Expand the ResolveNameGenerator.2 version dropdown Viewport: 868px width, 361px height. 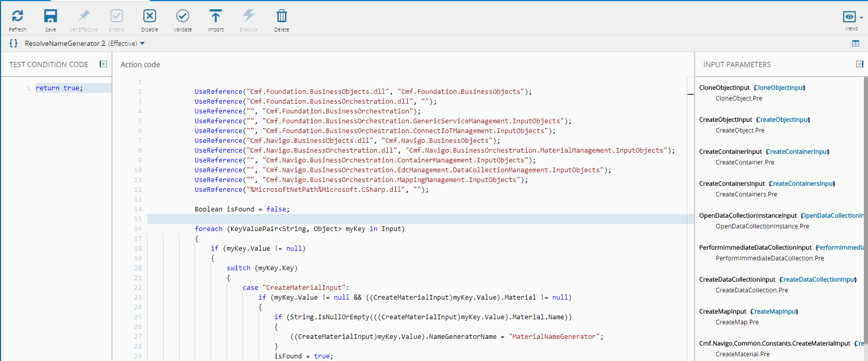coord(142,43)
